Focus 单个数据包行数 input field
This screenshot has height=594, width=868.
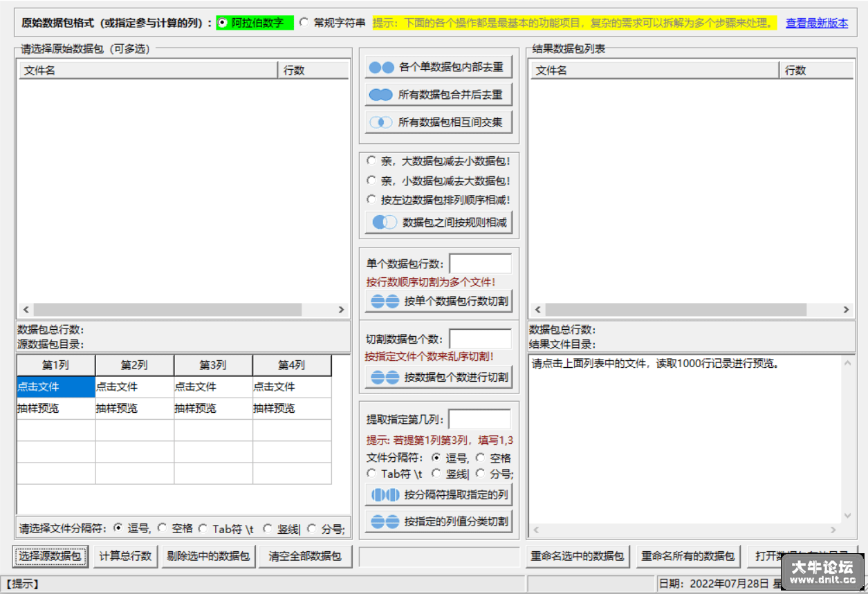click(x=481, y=263)
